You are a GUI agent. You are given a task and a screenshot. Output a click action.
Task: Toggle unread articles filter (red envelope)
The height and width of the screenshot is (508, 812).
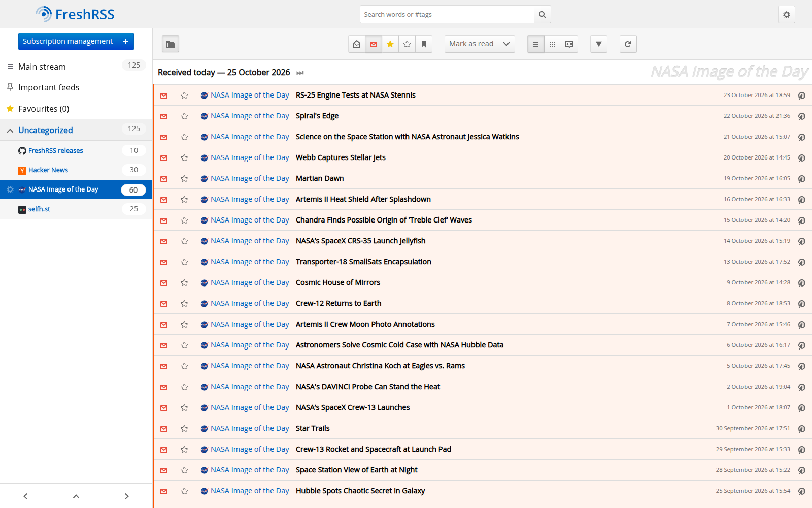coord(374,44)
